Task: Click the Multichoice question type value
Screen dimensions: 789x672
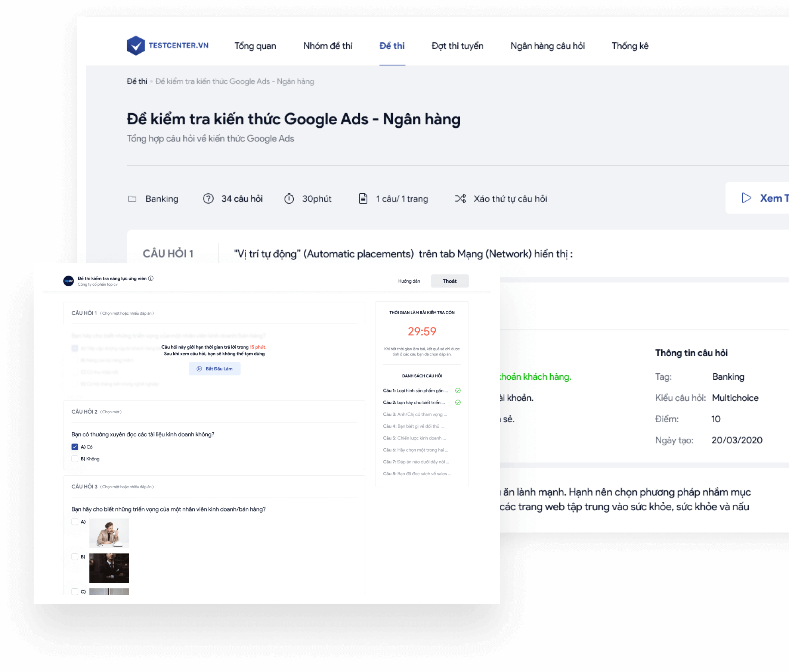Action: click(735, 398)
